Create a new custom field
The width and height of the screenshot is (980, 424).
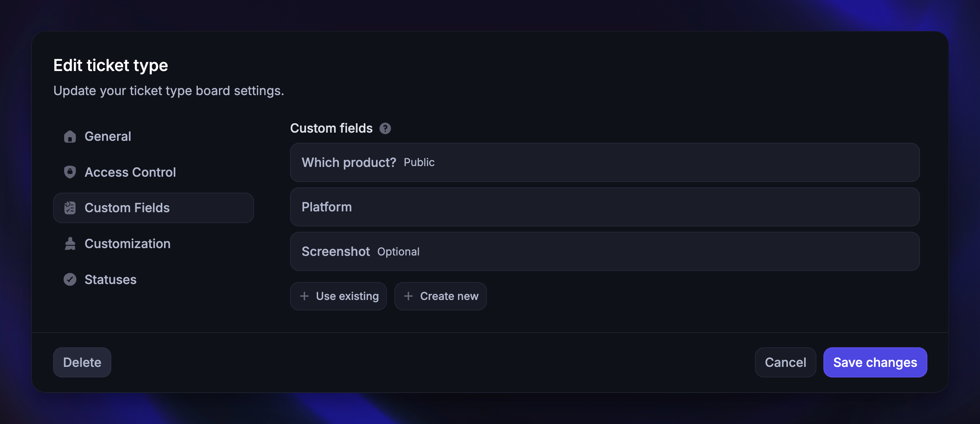click(x=440, y=296)
